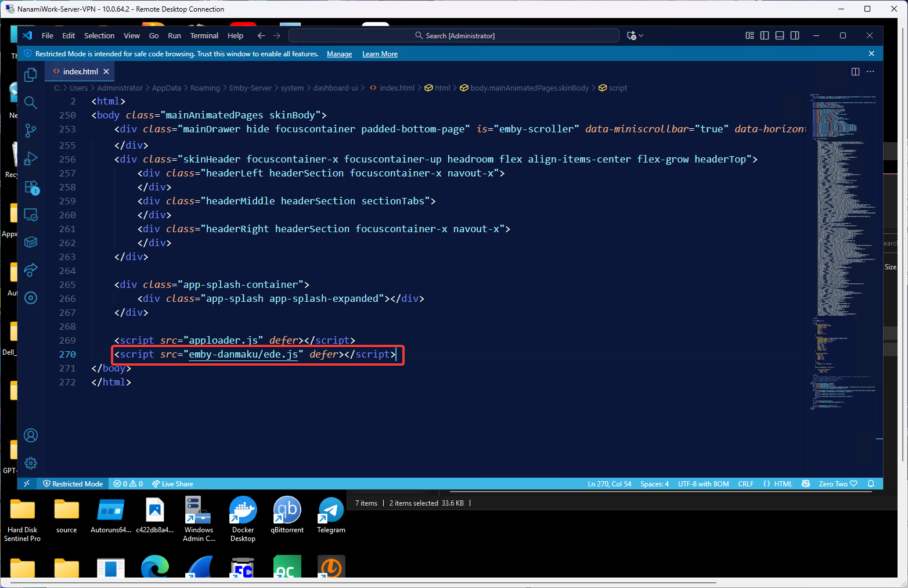Click the Manage link in Restricted Mode banner

pos(339,54)
